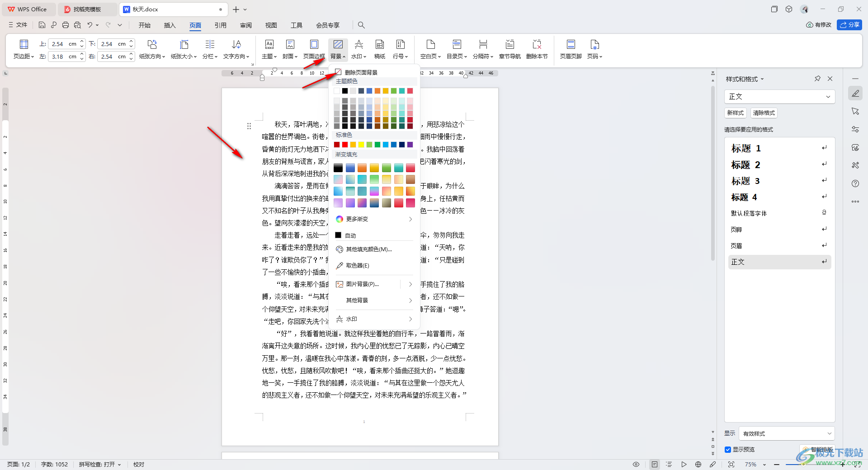Image resolution: width=868 pixels, height=470 pixels.
Task: Click the 分享 share button
Action: [x=849, y=25]
